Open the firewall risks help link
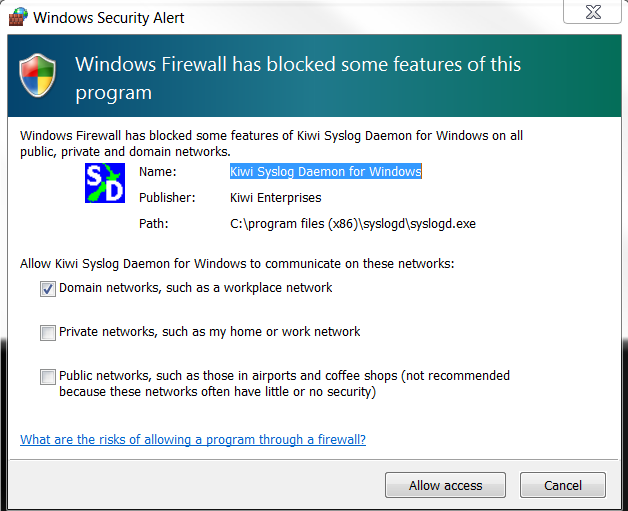This screenshot has height=511, width=628. (193, 440)
